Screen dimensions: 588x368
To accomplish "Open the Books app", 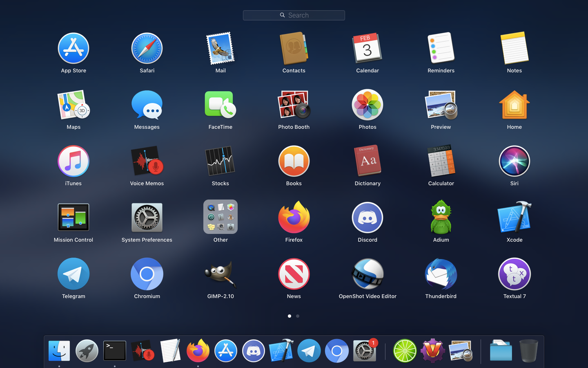I will point(294,161).
